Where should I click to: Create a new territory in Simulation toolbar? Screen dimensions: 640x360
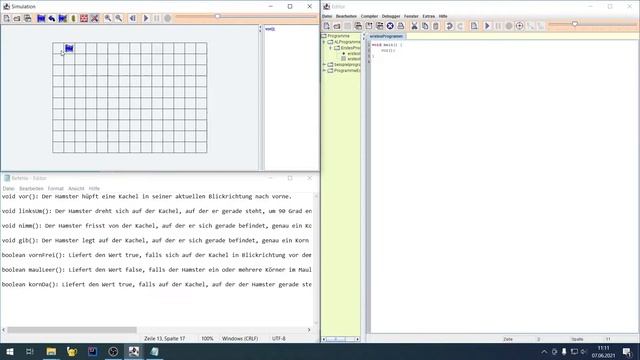pyautogui.click(x=7, y=18)
